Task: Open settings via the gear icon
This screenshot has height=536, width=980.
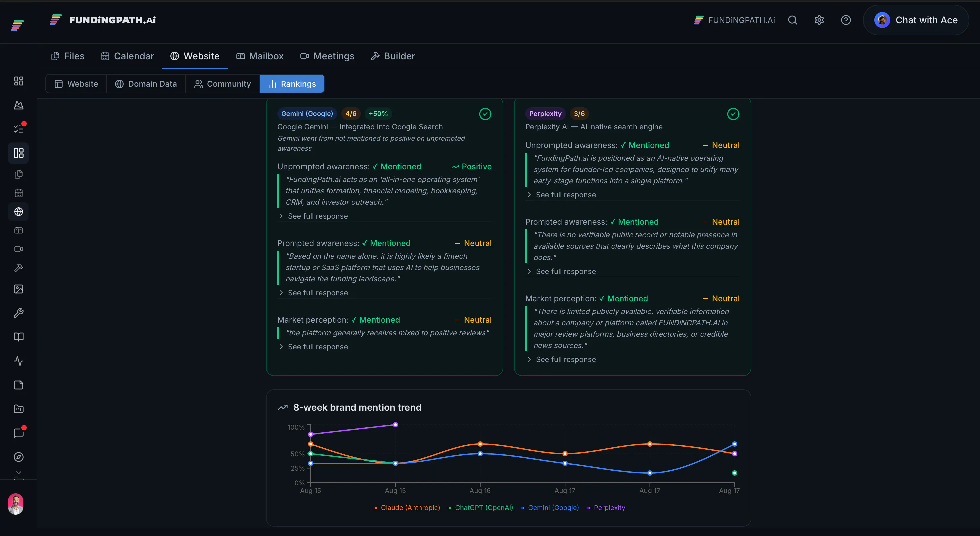Action: tap(819, 20)
